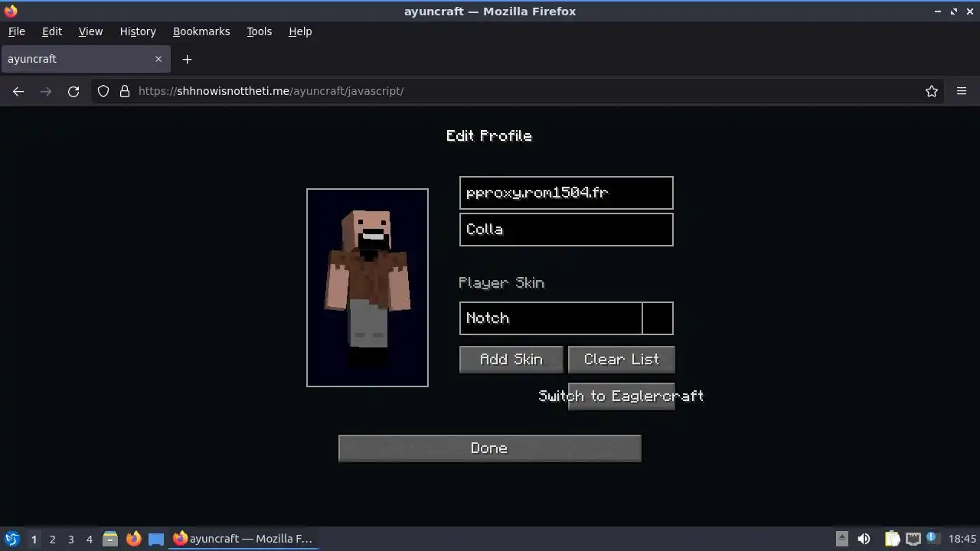The height and width of the screenshot is (551, 980).
Task: Switch to workspace 2
Action: coord(52,539)
